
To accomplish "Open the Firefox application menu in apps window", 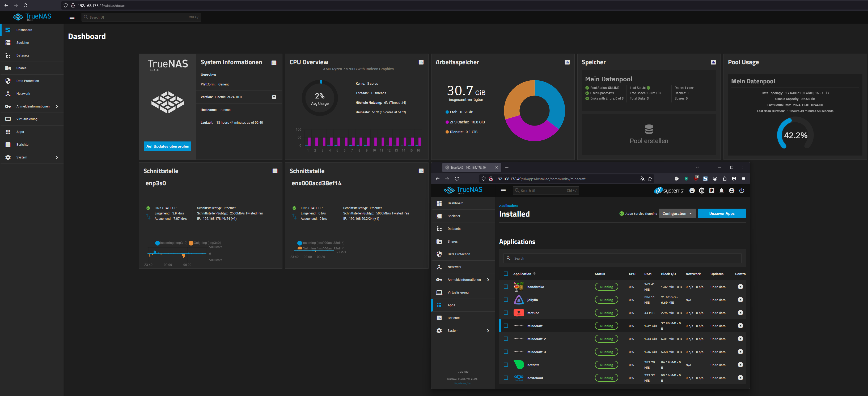I will pyautogui.click(x=744, y=179).
